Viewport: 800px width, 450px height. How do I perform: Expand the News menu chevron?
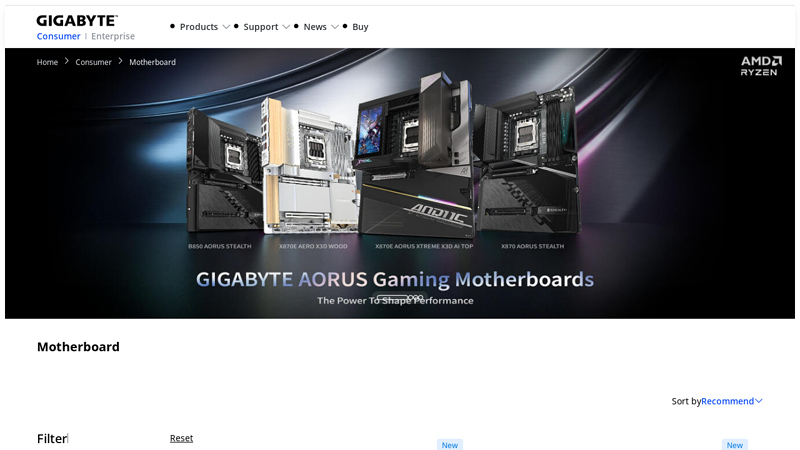point(335,27)
